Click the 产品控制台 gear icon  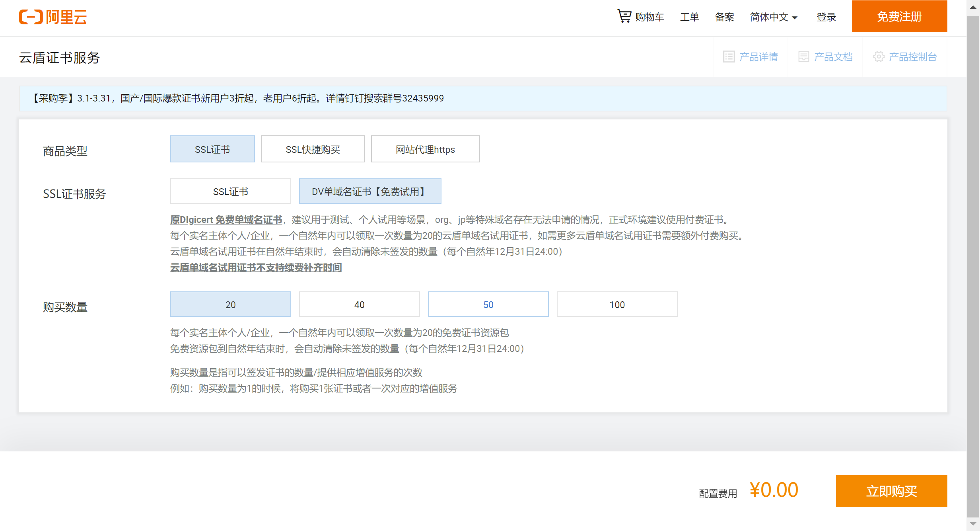click(x=879, y=57)
